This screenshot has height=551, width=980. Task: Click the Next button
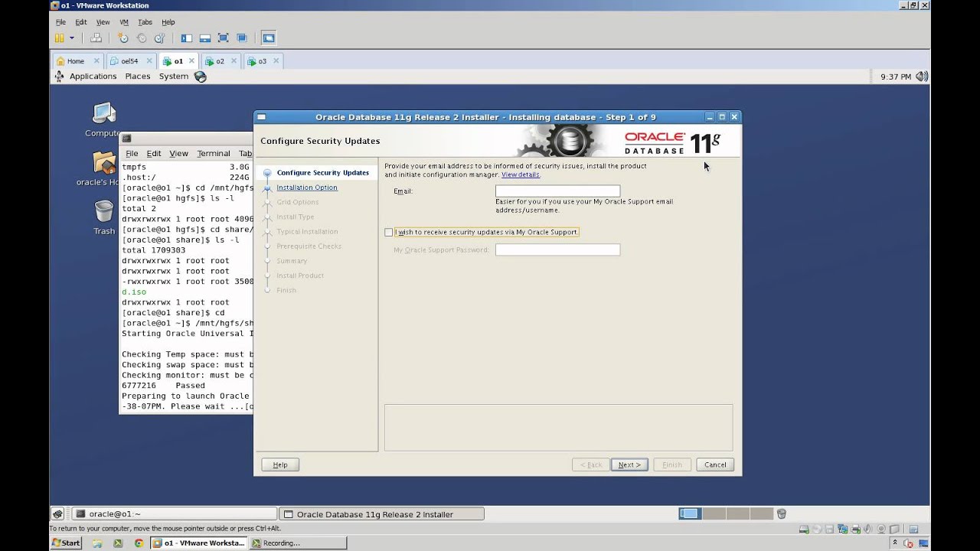[629, 465]
